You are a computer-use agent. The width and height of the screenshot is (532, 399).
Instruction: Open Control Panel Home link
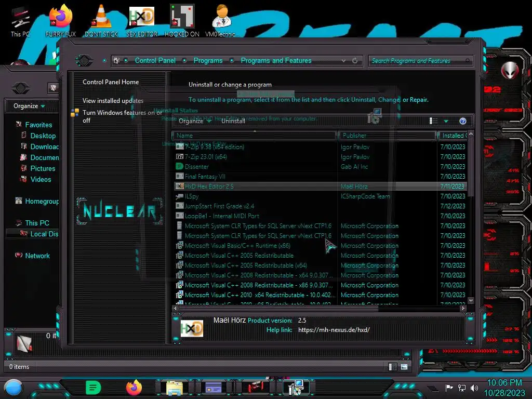(111, 82)
